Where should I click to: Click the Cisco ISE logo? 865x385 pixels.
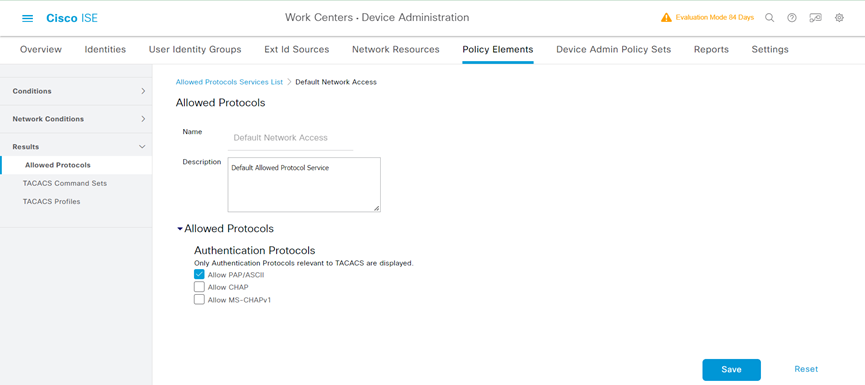[72, 18]
